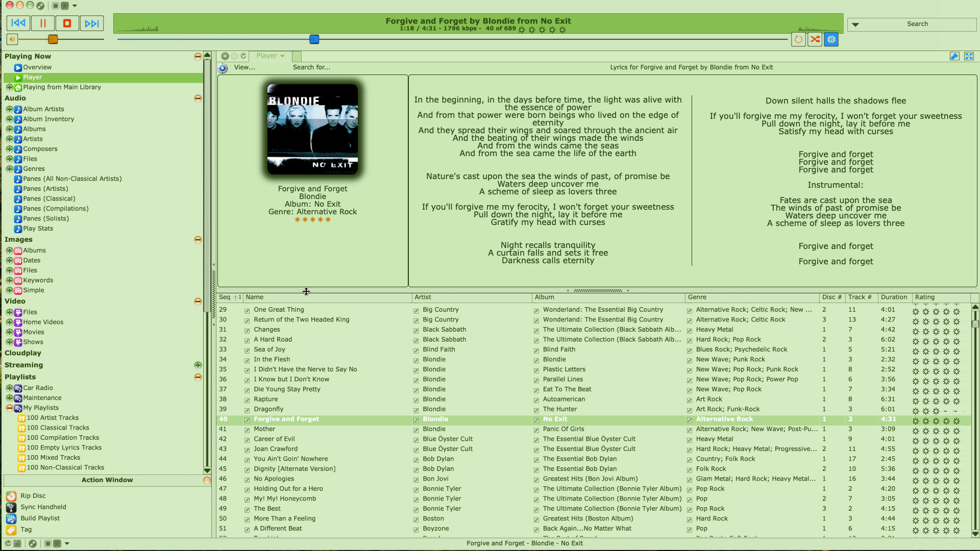Open the Player tab dropdown
This screenshot has height=551, width=980.
pos(282,56)
